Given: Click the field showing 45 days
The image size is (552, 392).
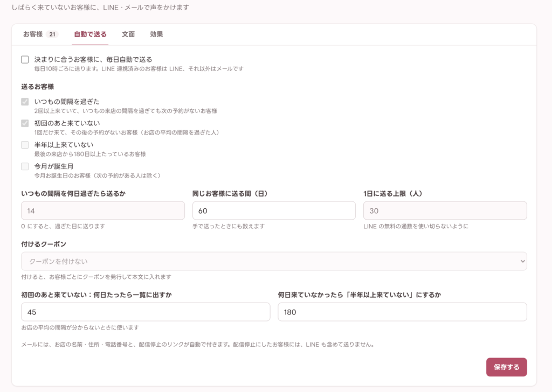Looking at the screenshot, I should click(146, 312).
